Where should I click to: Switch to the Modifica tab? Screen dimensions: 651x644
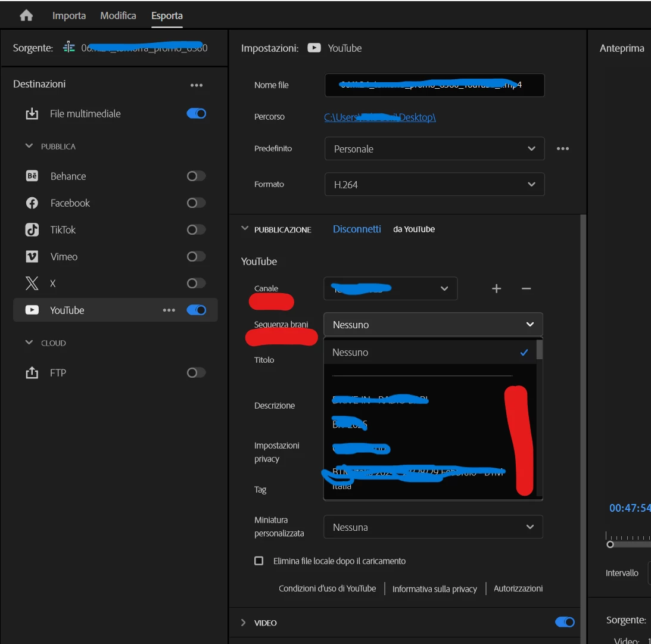point(119,15)
